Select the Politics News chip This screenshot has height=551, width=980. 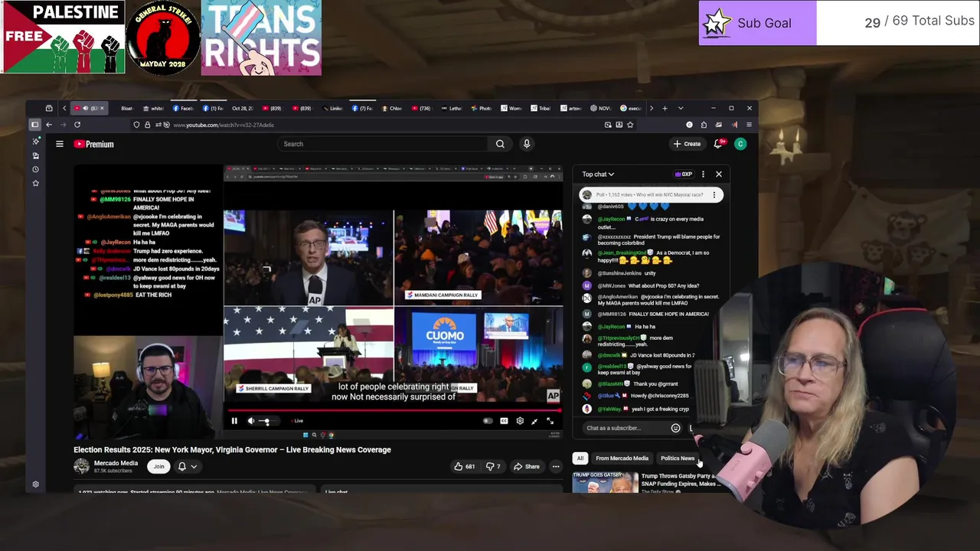coord(678,458)
